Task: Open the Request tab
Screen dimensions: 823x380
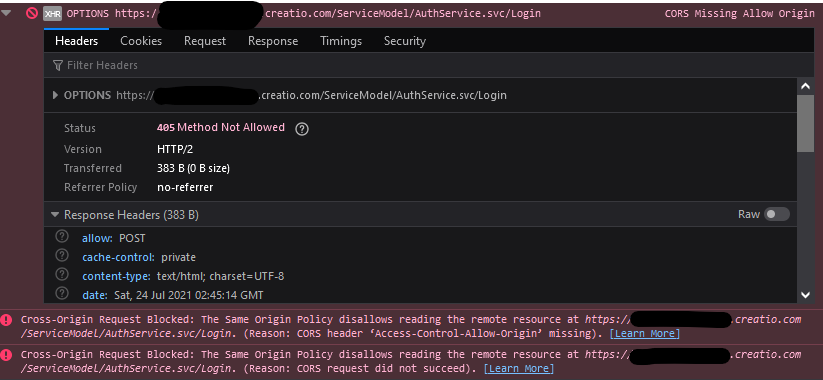Action: [x=205, y=41]
